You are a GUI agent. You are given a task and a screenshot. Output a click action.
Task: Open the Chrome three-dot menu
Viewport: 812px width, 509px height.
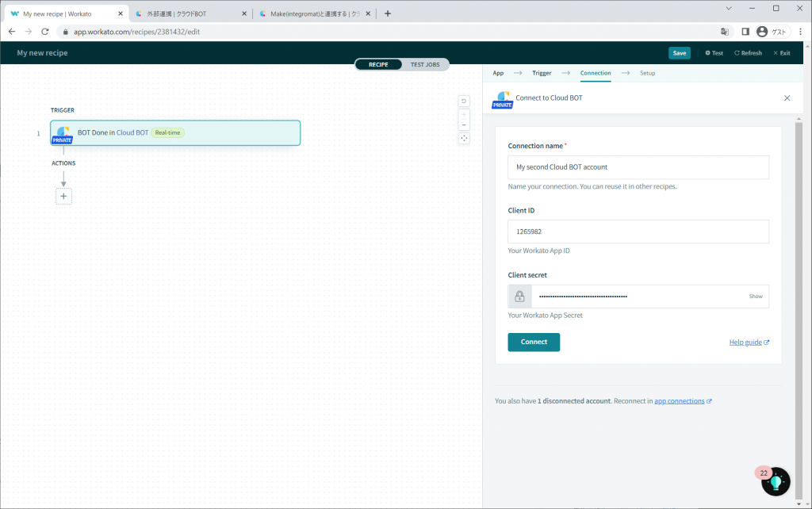(x=801, y=32)
